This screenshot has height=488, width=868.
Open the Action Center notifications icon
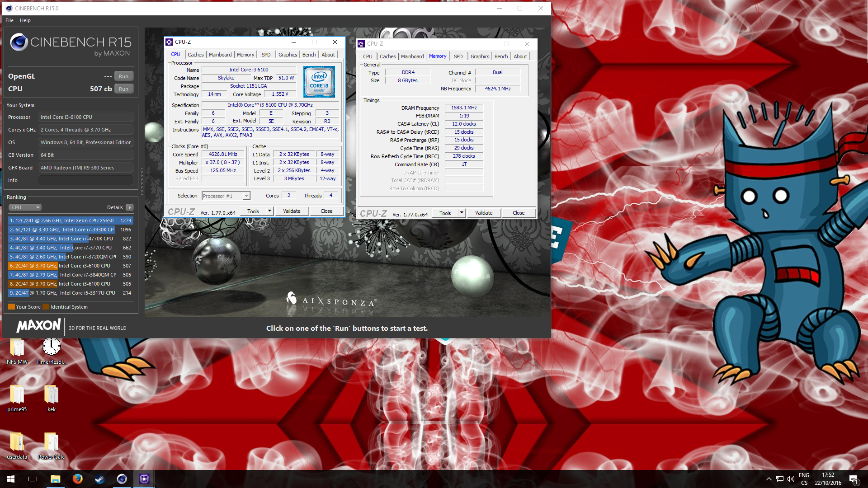pyautogui.click(x=854, y=479)
